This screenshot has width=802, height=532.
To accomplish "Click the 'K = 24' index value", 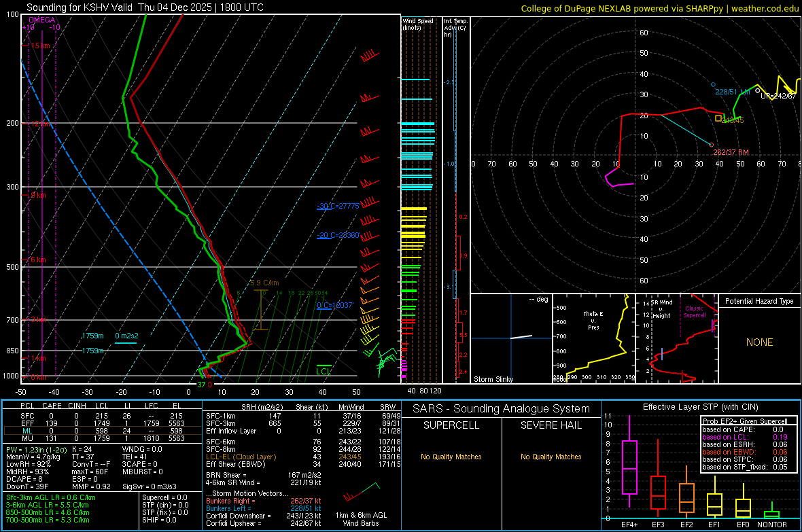I will 82,450.
